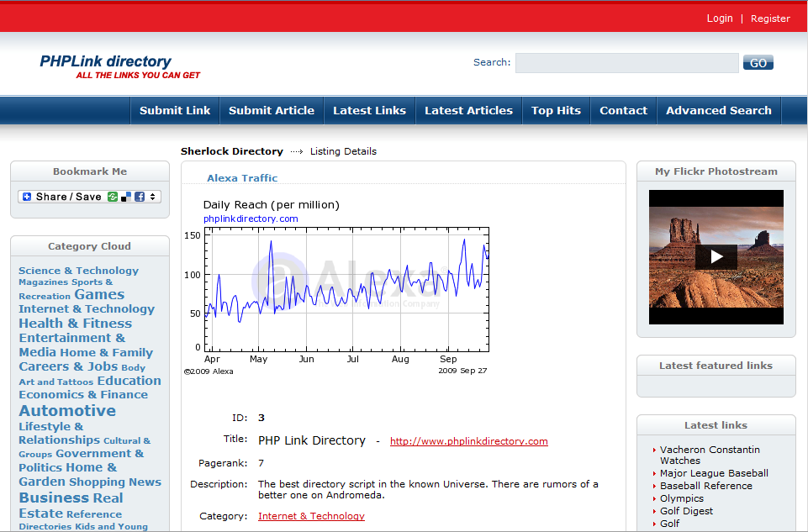Expand the Sherlock Directory breadcrumb arrow
This screenshot has width=808, height=532.
click(295, 151)
